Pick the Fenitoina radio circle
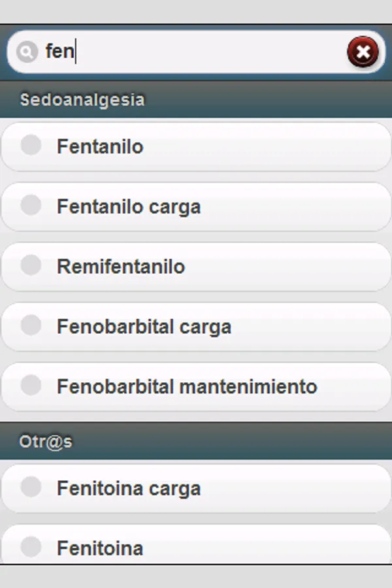The width and height of the screenshot is (392, 588). click(x=31, y=547)
